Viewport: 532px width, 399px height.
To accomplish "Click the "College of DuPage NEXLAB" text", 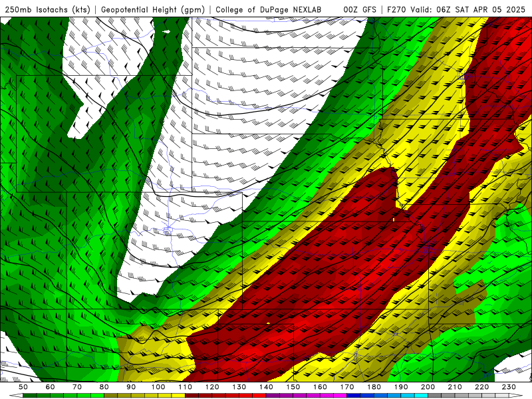I will tap(269, 10).
